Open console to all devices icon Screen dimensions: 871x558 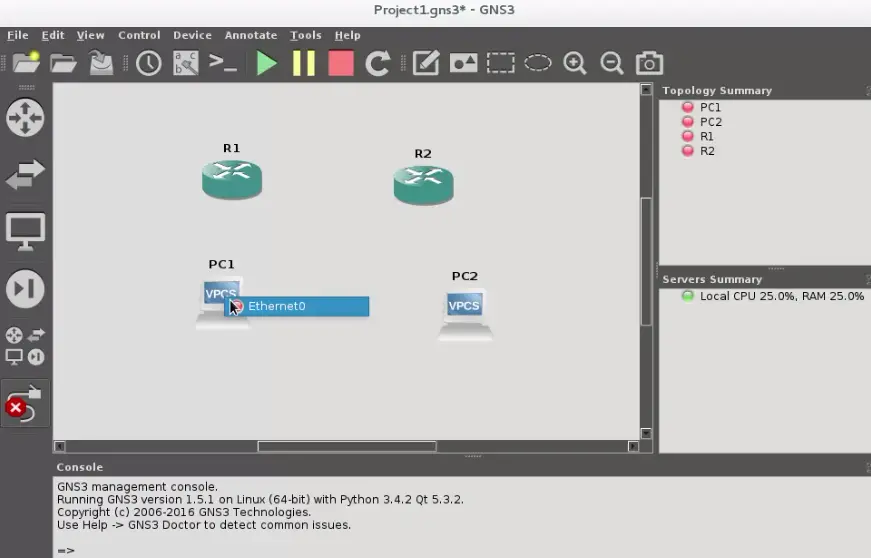223,63
